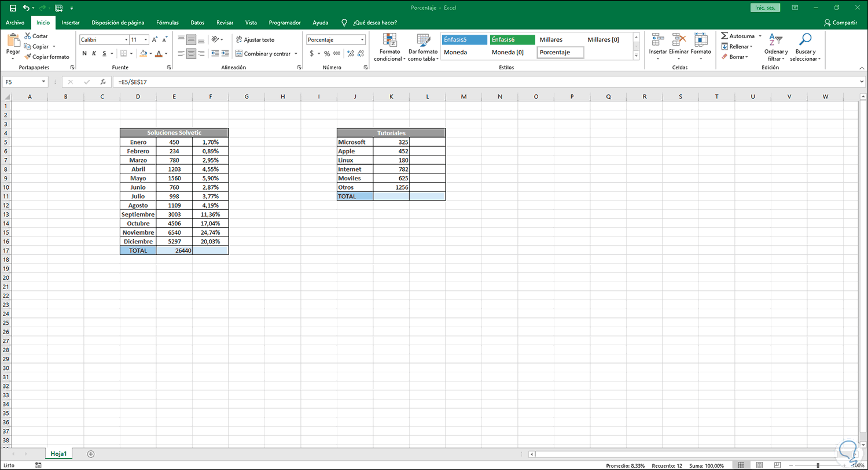Click the formula bar showing =E5/$E$17
868x470 pixels.
(486, 82)
